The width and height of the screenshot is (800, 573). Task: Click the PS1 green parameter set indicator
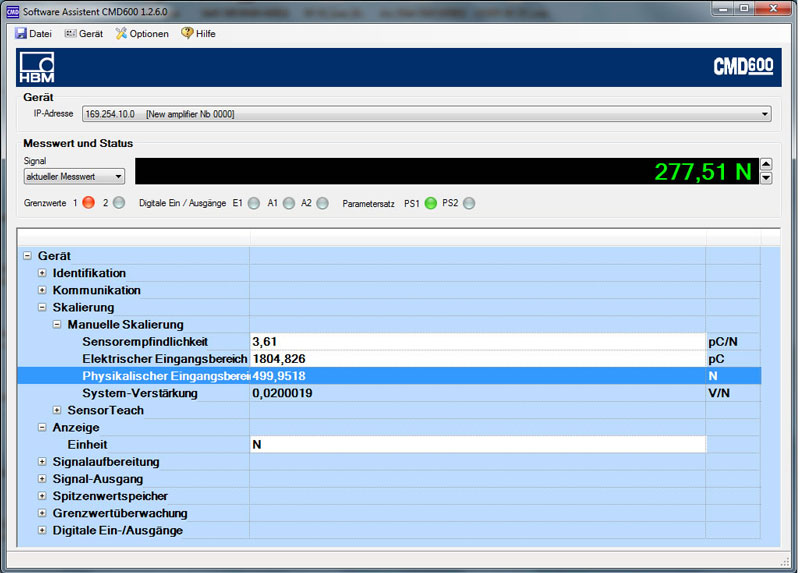[x=431, y=203]
